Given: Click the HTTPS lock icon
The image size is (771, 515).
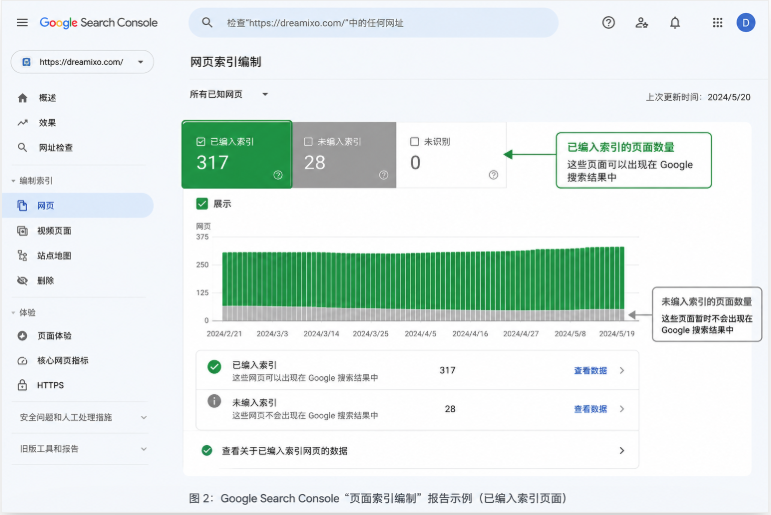Looking at the screenshot, I should [23, 385].
